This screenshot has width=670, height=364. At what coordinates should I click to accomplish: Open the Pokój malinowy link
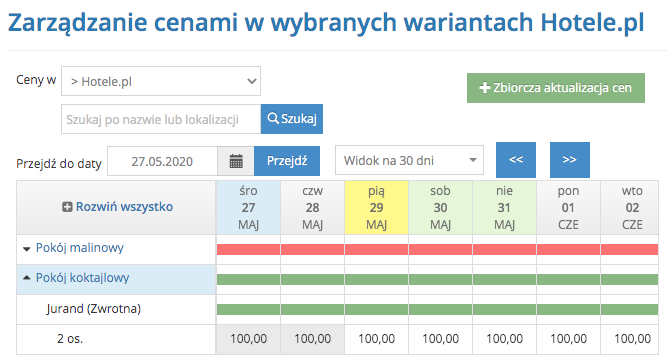coord(79,248)
